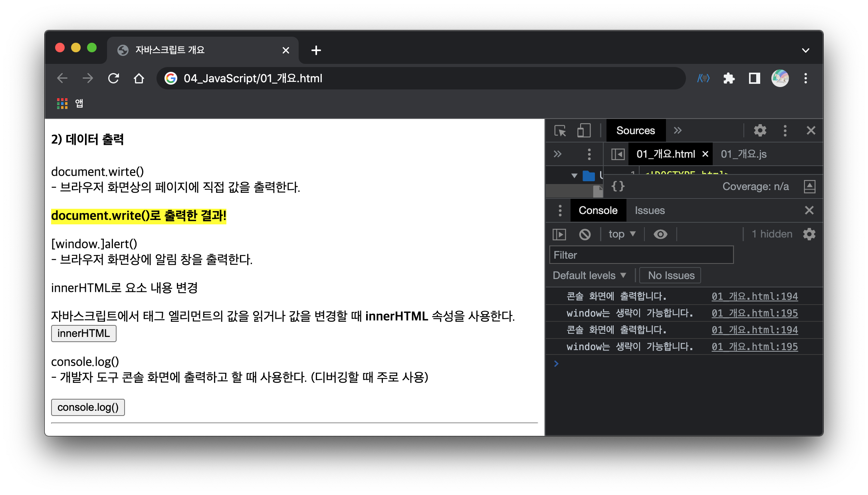Toggle console sidebar panel icon
This screenshot has height=495, width=868.
point(559,234)
